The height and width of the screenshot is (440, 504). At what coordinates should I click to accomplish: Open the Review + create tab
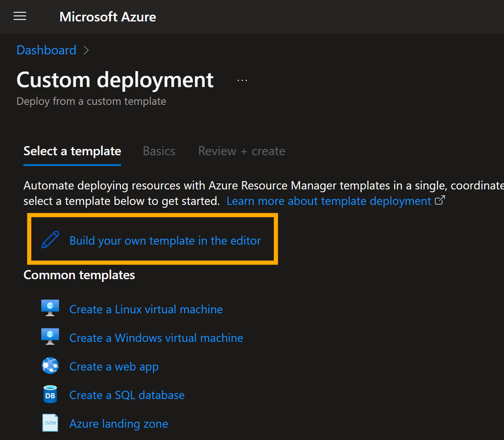pyautogui.click(x=241, y=151)
